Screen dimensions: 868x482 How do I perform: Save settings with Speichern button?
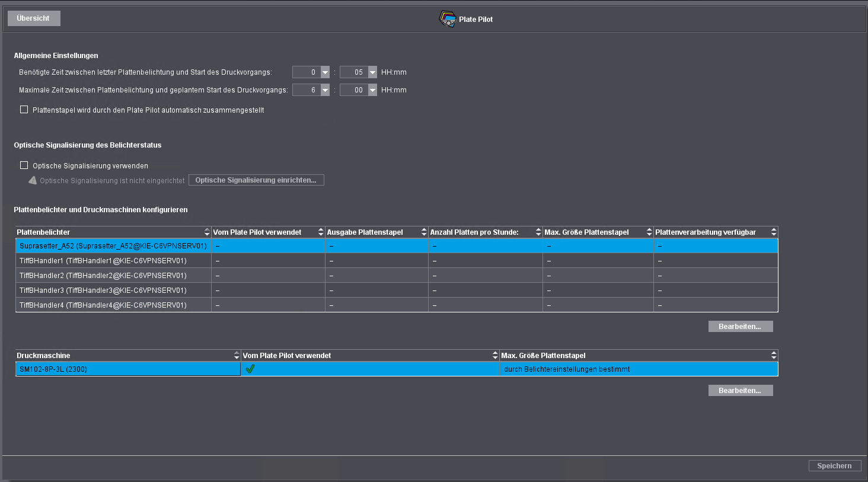click(x=834, y=466)
